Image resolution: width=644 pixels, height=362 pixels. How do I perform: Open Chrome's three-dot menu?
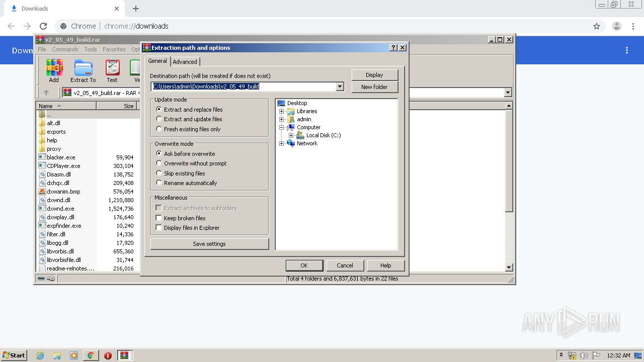point(633,26)
